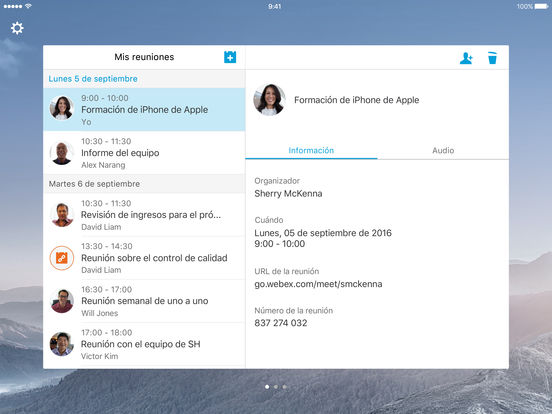The height and width of the screenshot is (414, 552).
Task: Open Revisión de ingresos para el pró... meeting
Action: pos(144,215)
